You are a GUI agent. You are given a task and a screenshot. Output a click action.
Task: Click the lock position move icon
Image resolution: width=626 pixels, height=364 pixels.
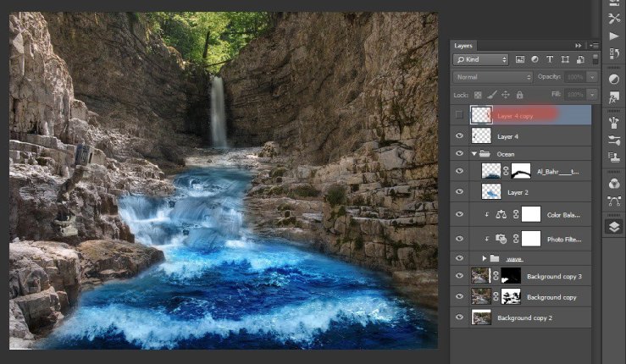point(506,94)
